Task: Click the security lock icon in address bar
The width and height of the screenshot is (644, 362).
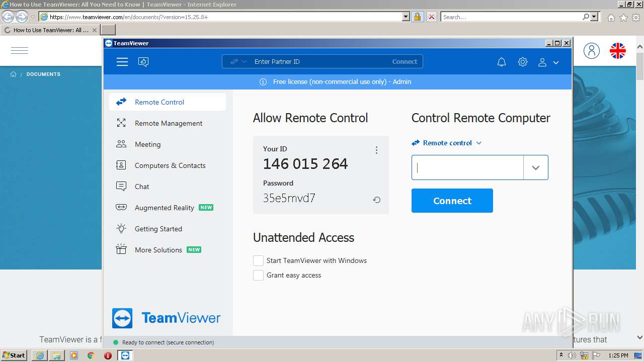Action: [417, 17]
